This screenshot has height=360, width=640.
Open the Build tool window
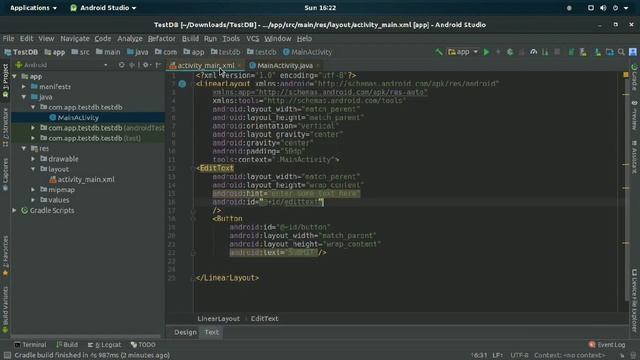[x=67, y=345]
